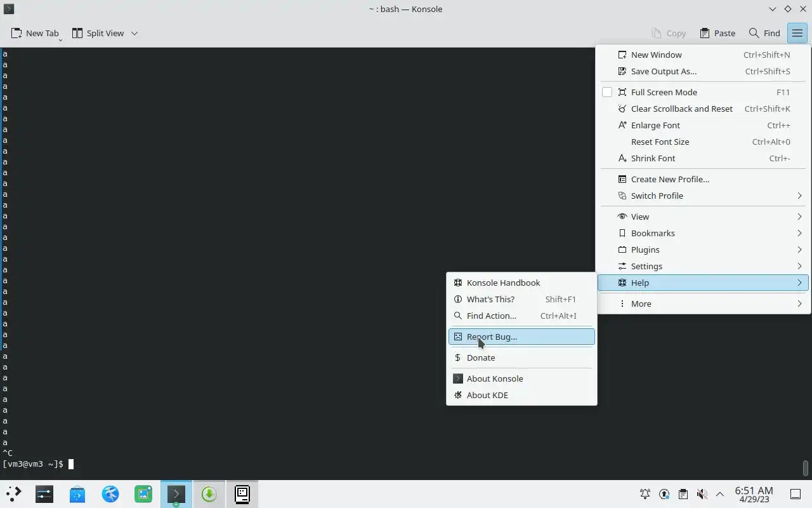The image size is (812, 508).
Task: Click the terminal prompt line
Action: click(x=38, y=464)
